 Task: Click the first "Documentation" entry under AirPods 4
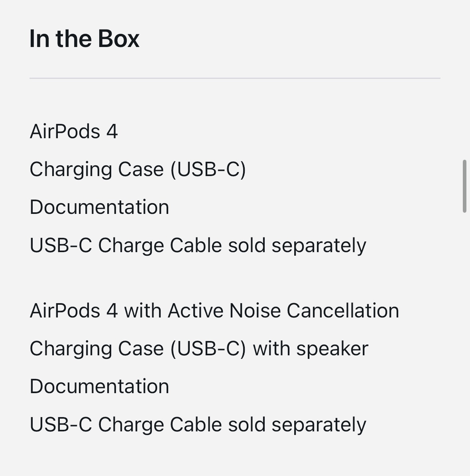coord(99,208)
